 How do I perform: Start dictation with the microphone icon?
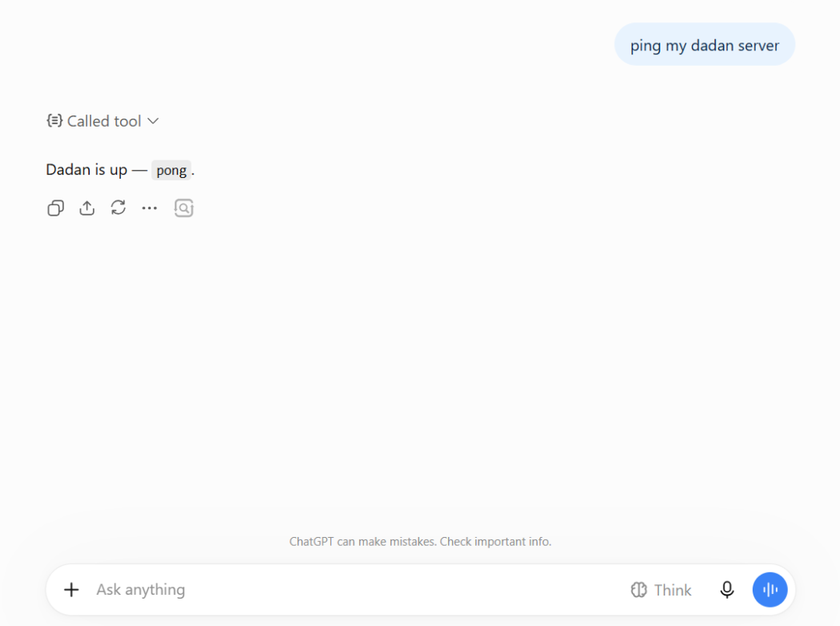[727, 590]
